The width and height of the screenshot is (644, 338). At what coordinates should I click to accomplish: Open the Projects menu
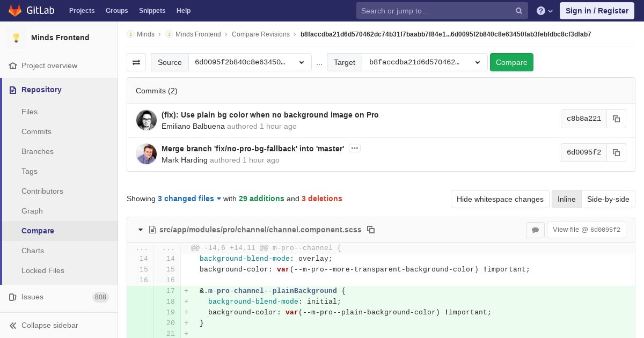point(82,11)
